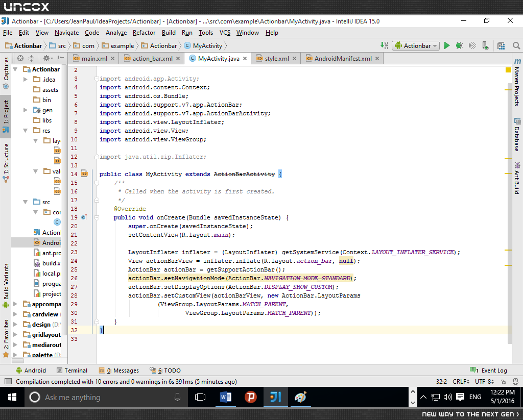Change line separator CRLF in status bar
Image resolution: width=523 pixels, height=420 pixels.
(x=461, y=382)
